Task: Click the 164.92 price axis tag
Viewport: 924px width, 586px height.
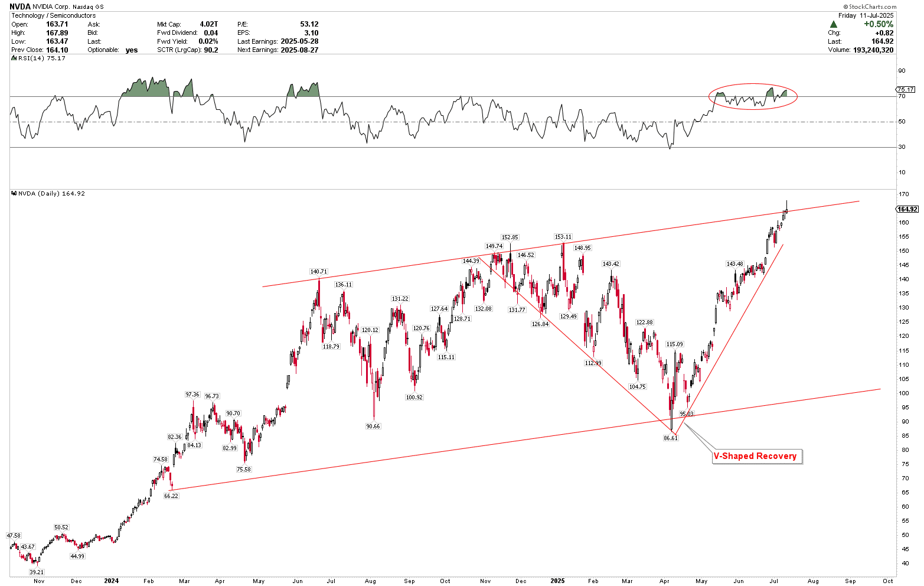Action: (x=907, y=209)
